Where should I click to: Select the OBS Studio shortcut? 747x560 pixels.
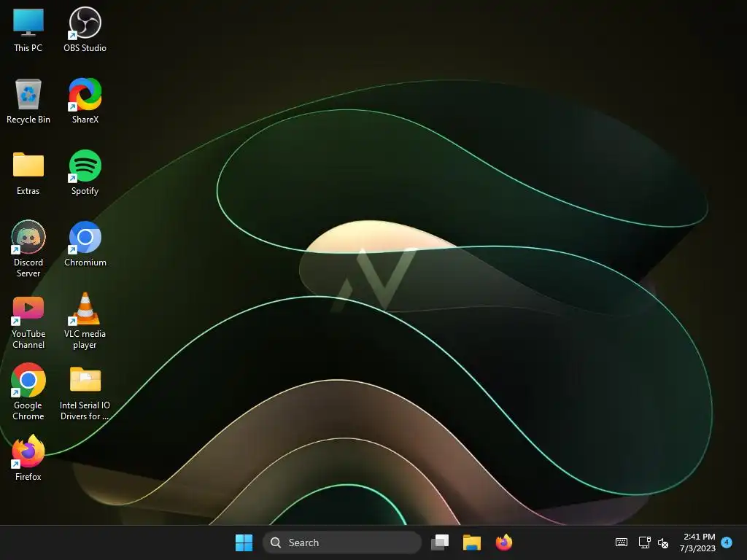85,30
